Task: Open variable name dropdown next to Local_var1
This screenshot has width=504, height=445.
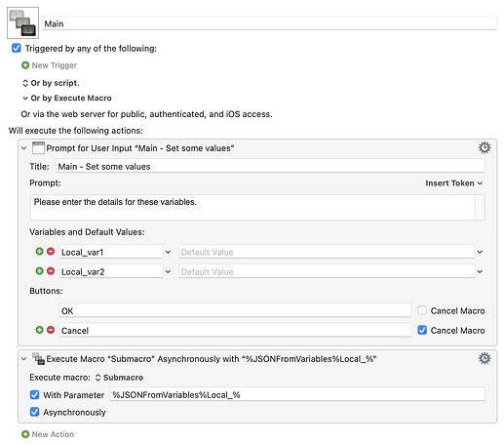Action: pos(168,252)
